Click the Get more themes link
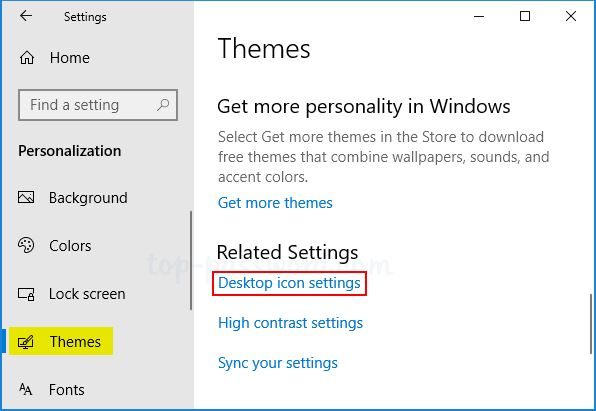 click(275, 203)
